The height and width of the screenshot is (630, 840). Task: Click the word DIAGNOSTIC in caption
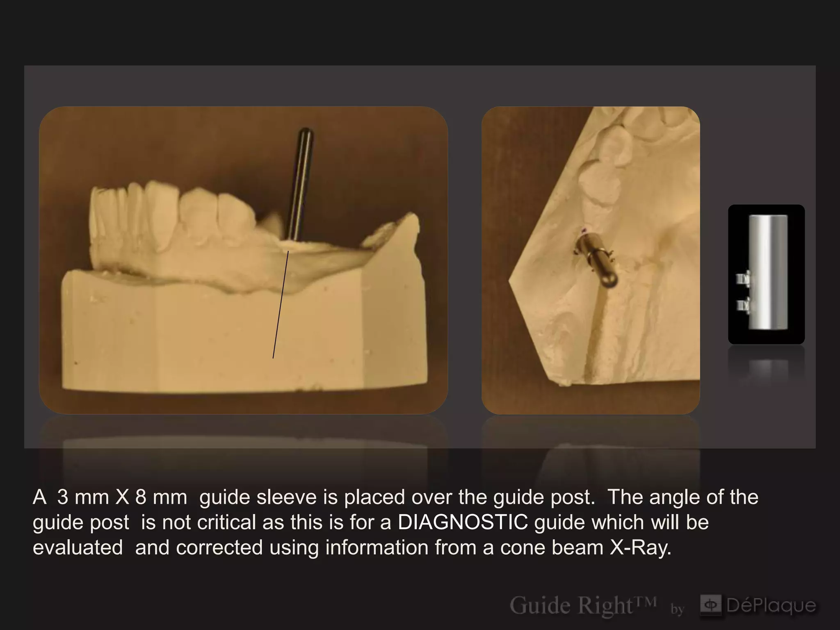click(463, 523)
